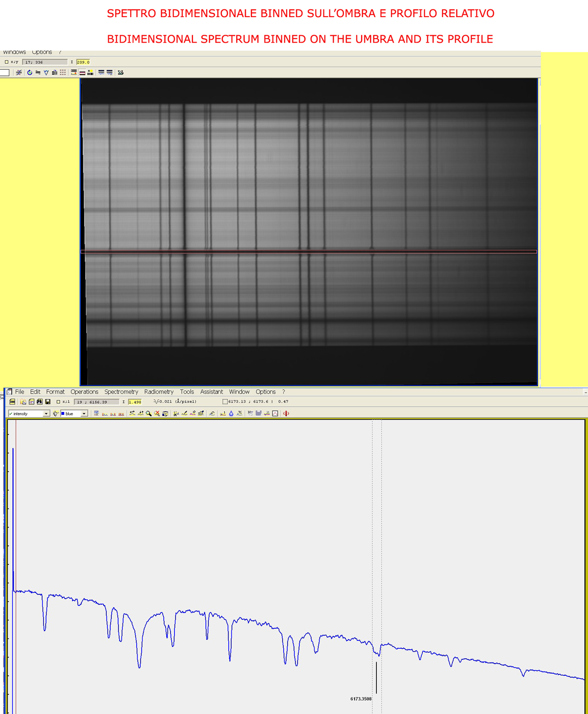Click the 1.498 intensity field
Image resolution: width=588 pixels, height=714 pixels.
(x=135, y=402)
